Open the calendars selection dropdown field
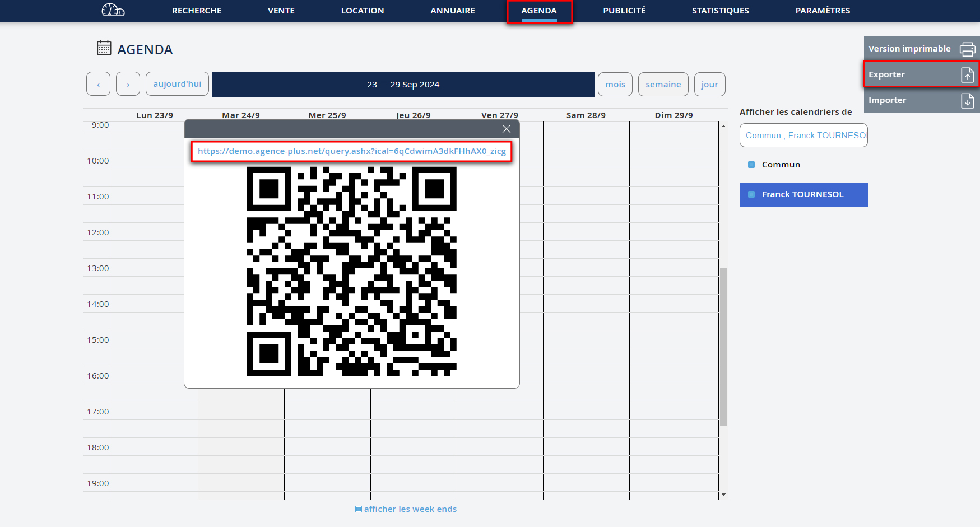The width and height of the screenshot is (980, 527). [803, 136]
